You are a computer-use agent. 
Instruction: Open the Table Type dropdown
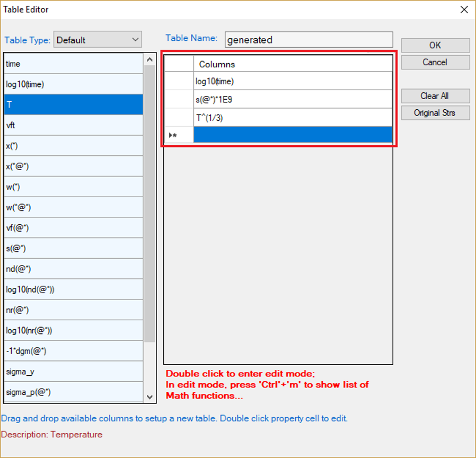[98, 40]
